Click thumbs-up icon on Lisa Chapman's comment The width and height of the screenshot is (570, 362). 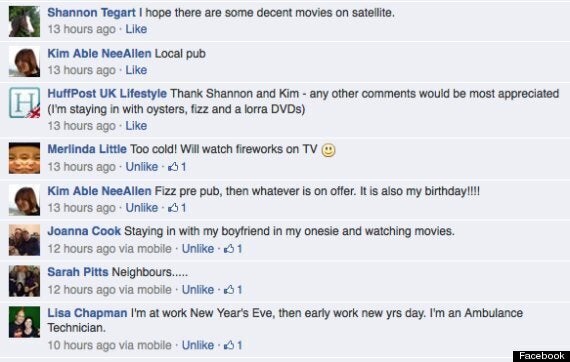(229, 345)
